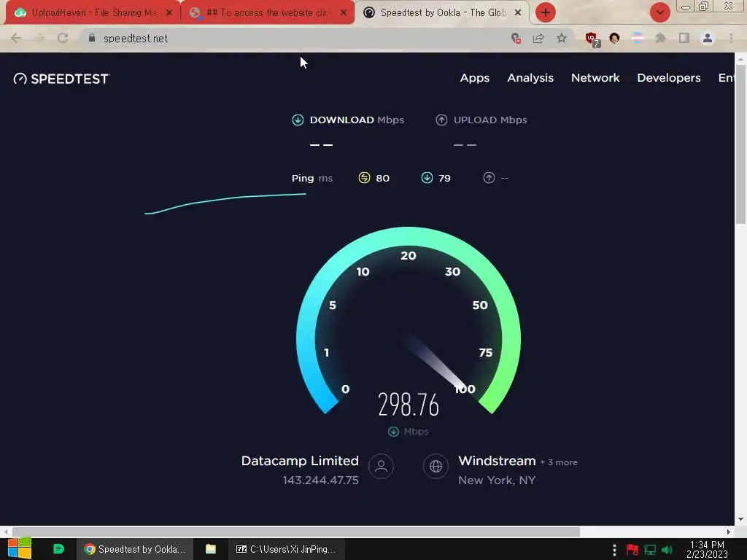This screenshot has width=747, height=560.
Task: Click the striped flag extension icon
Action: (x=638, y=38)
